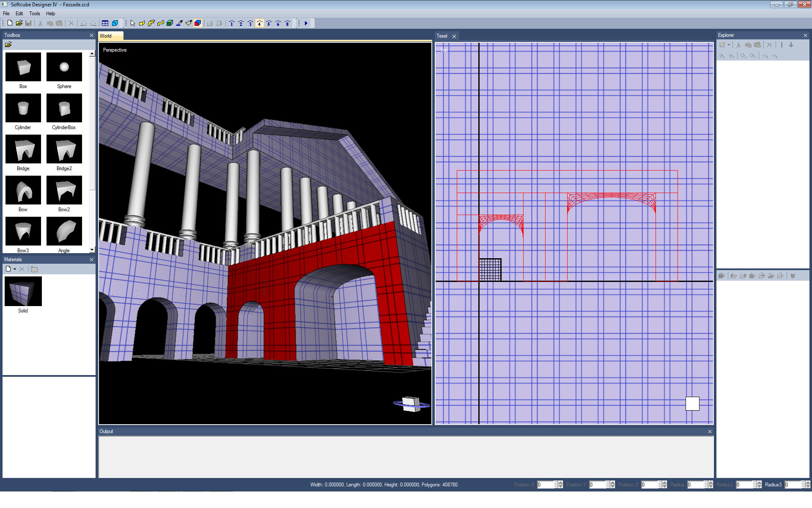Screen dimensions: 812x508
Task: Open the Tools menu
Action: [34, 14]
